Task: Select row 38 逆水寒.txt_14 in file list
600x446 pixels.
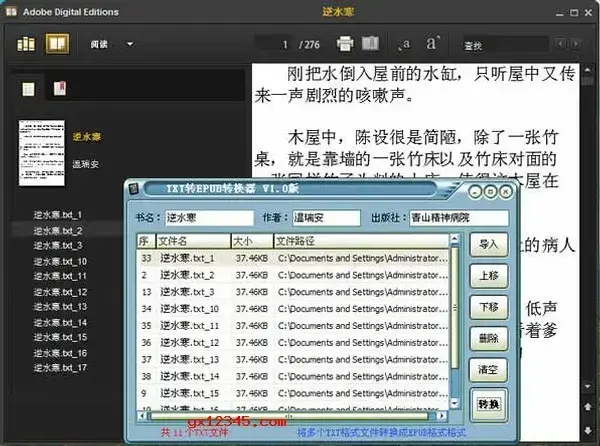Action: (x=293, y=376)
